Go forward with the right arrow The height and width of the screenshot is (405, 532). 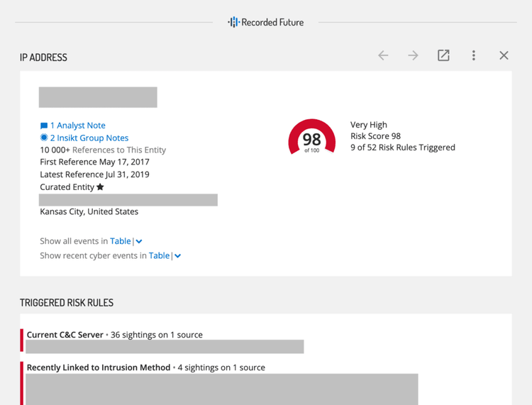click(x=413, y=55)
